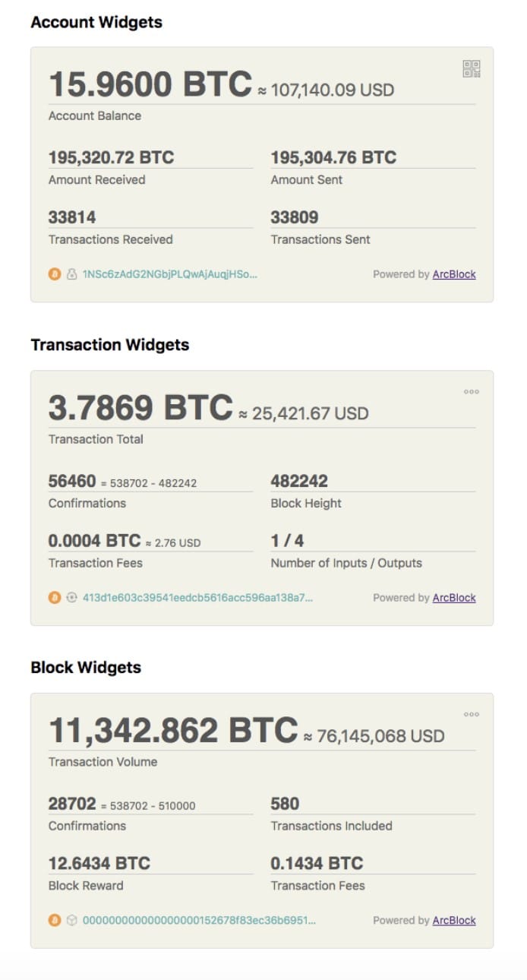The height and width of the screenshot is (980, 527).
Task: Click the transaction icon beside the hash
Action: 72,598
